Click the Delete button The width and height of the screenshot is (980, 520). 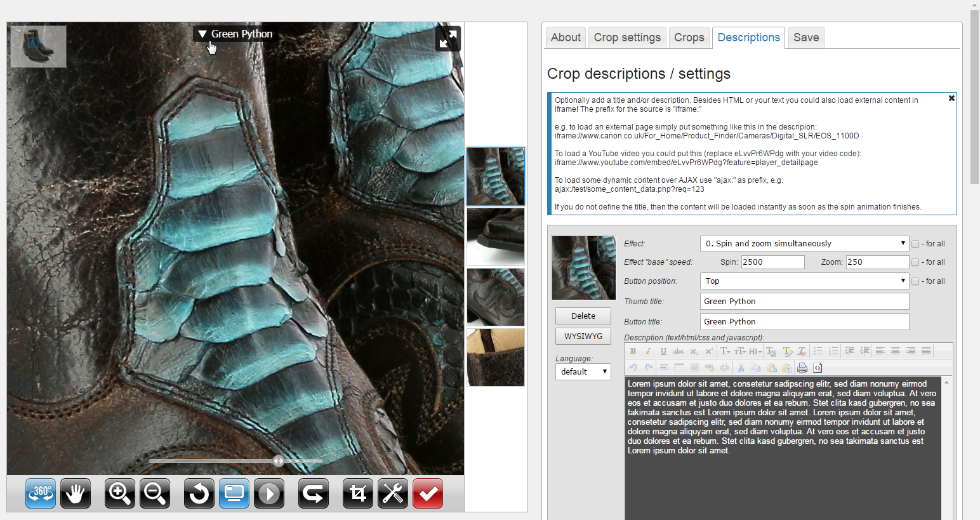583,316
